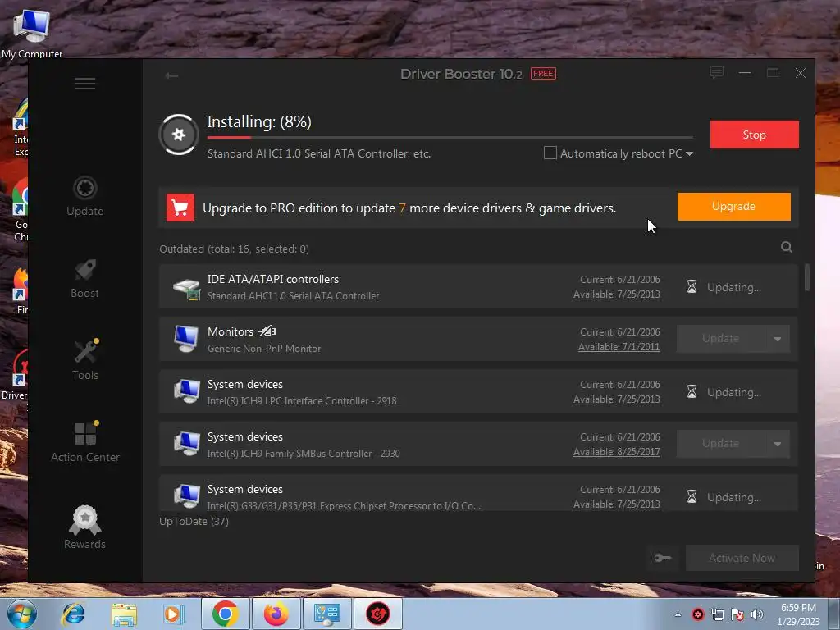
Task: Click Update button for ICH9 Family SMBus Controller
Action: [720, 444]
